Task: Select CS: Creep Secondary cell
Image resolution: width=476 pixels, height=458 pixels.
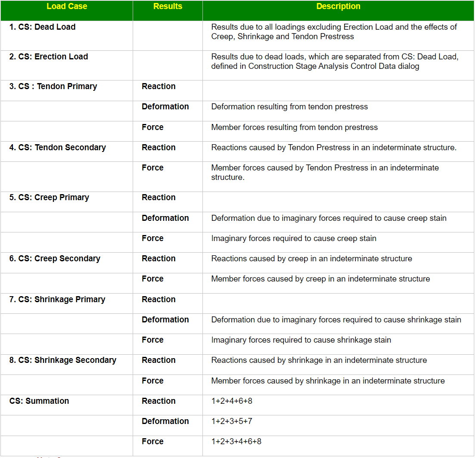Action: pos(55,259)
